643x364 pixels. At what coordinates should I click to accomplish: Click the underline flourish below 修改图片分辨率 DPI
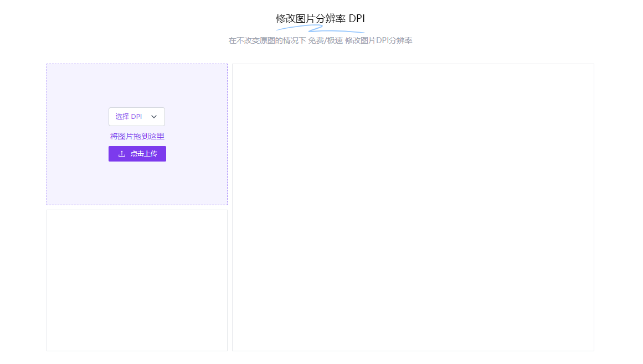[x=321, y=30]
